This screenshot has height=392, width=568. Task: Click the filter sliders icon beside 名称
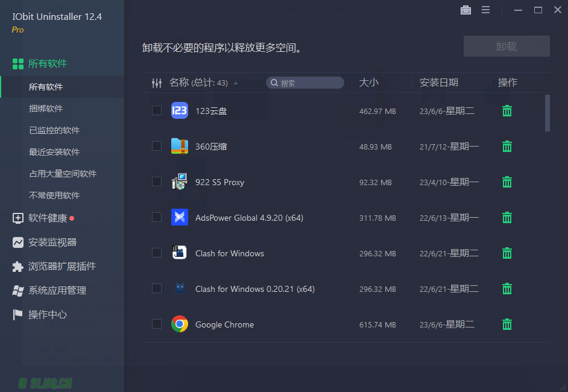[x=157, y=83]
